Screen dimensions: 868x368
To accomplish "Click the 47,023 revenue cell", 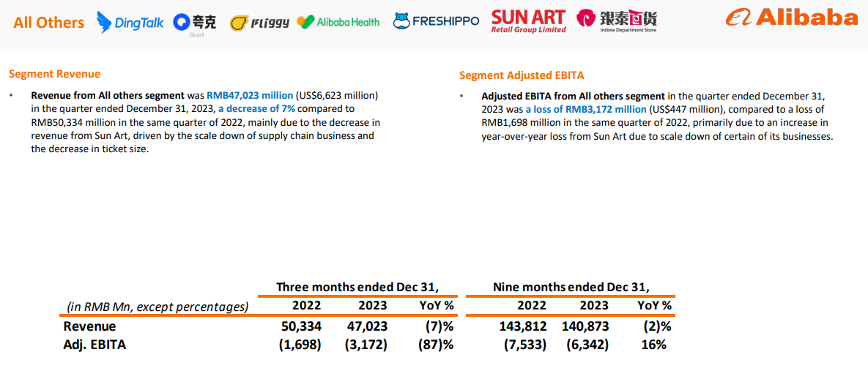I will 368,326.
